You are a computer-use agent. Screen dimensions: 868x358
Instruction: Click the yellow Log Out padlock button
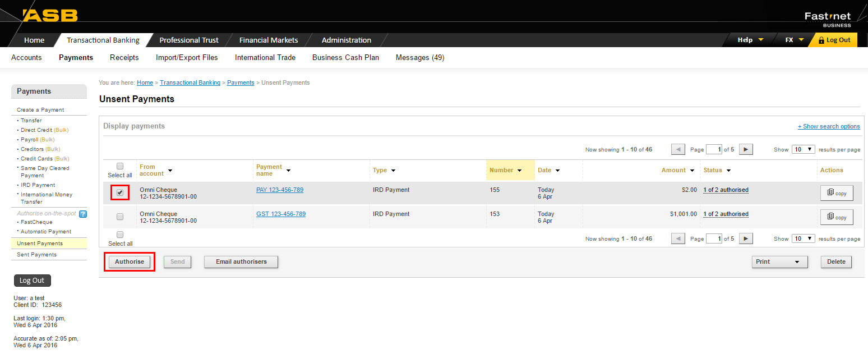pos(834,40)
